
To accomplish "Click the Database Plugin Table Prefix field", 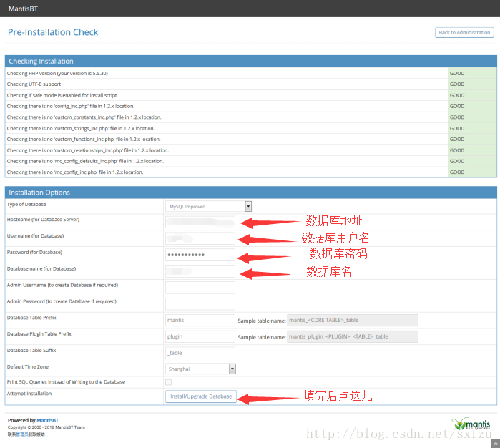I will point(200,336).
